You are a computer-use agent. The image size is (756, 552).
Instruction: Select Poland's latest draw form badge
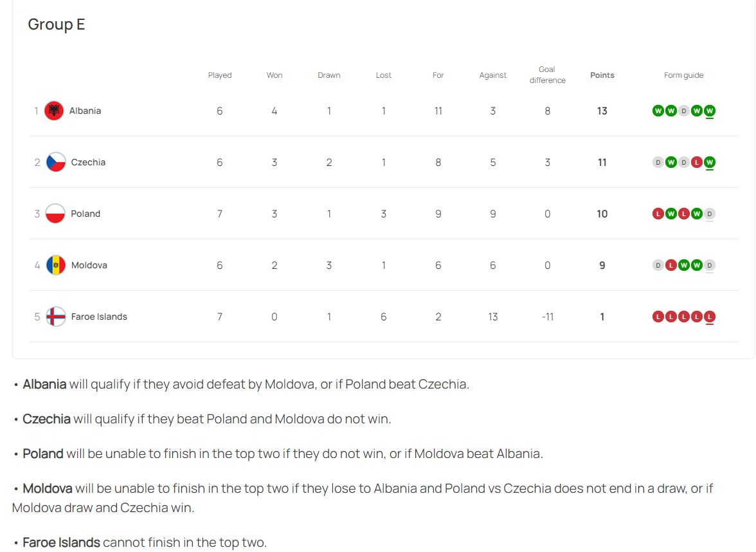pyautogui.click(x=709, y=214)
